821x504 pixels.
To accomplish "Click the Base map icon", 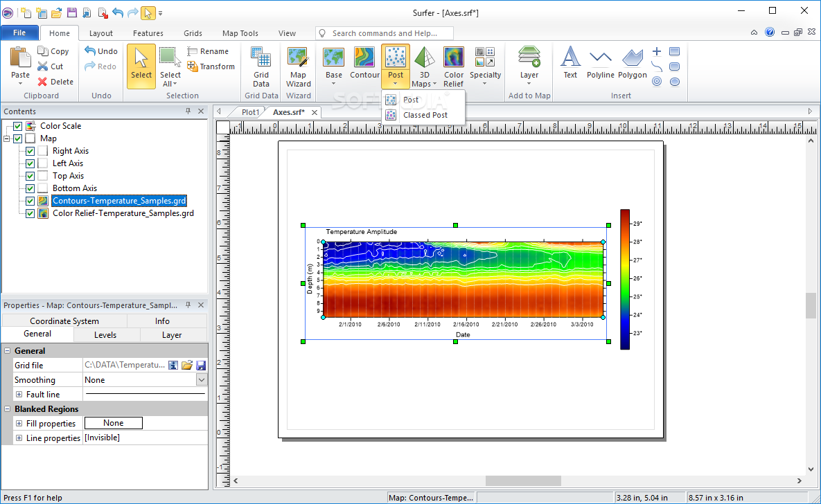I will pyautogui.click(x=333, y=57).
